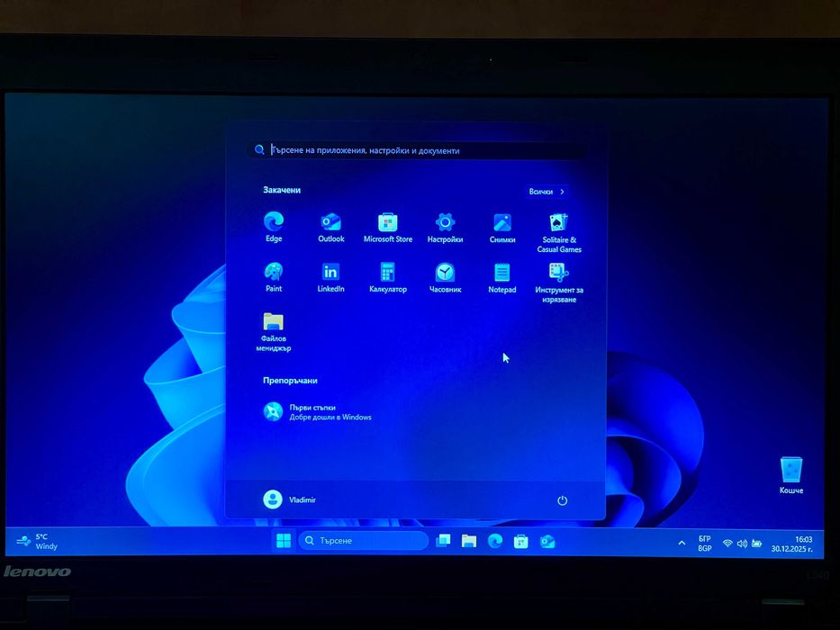
Task: Click the battery tray icon
Action: pos(756,544)
